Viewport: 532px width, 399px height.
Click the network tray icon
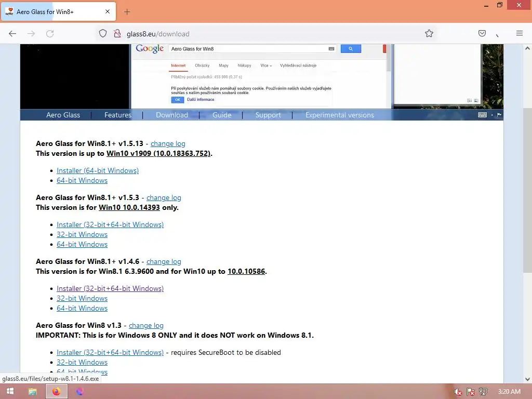[x=483, y=392]
